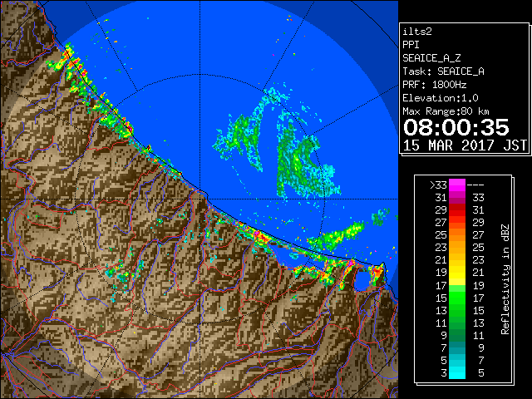The height and width of the screenshot is (399, 532).
Task: Pick the red 29–31 dBZ swatch
Action: pyautogui.click(x=457, y=210)
